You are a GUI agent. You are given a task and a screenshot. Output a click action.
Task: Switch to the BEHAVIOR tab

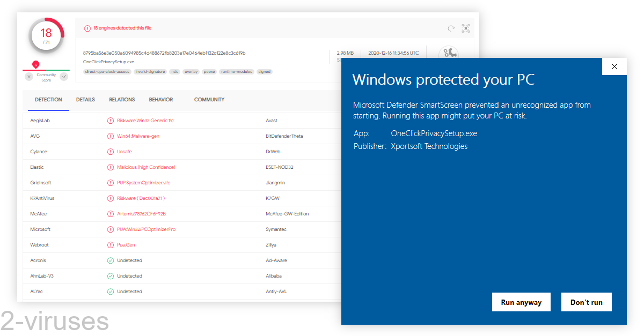[161, 100]
